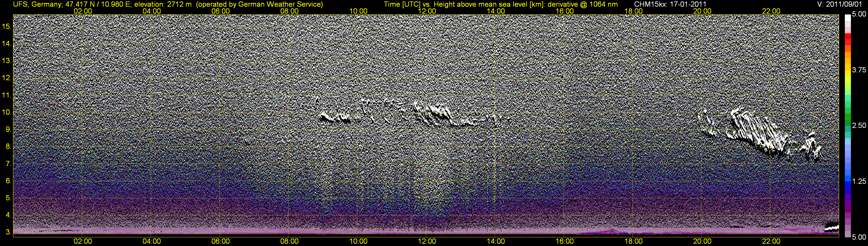Image resolution: width=868 pixels, height=246 pixels.
Task: Click the 18:00 label on the bottom time axis
Action: (x=633, y=241)
